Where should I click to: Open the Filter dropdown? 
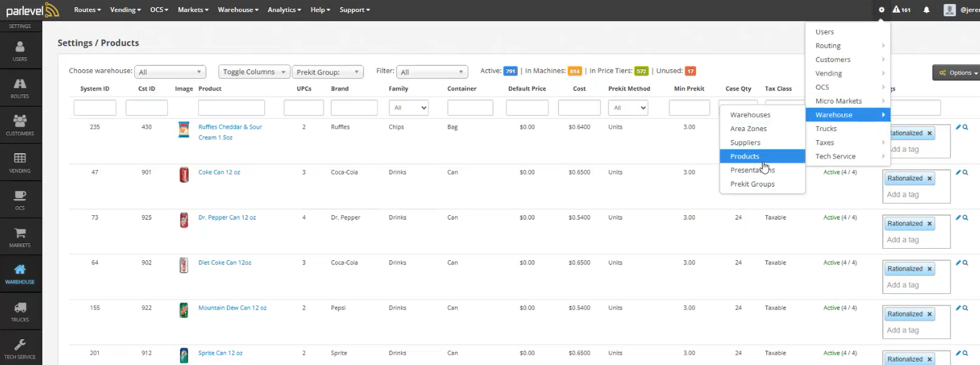tap(432, 72)
